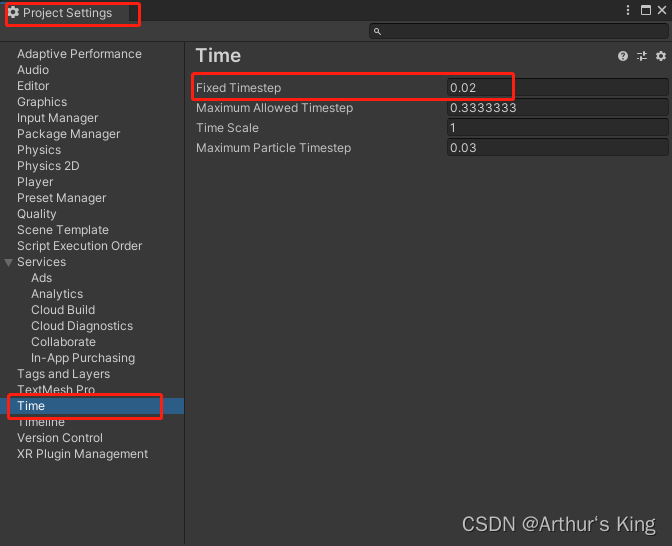Click the Maximum Particle Timestep label
The image size is (672, 546).
[273, 148]
